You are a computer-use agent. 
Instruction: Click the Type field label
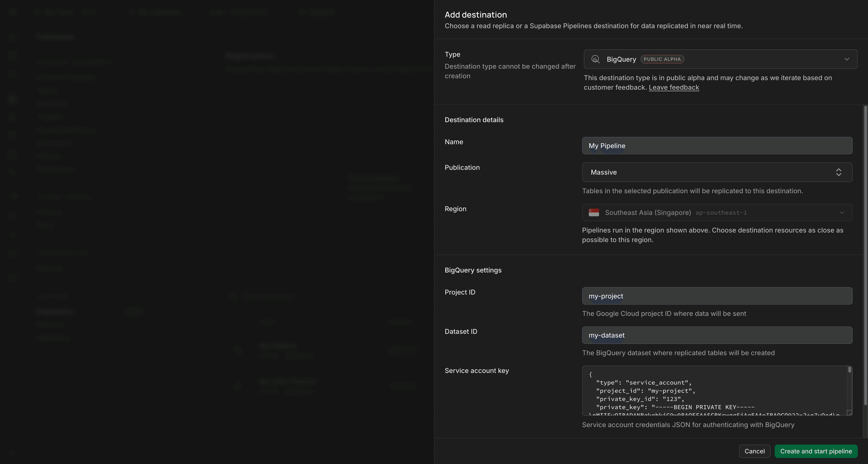(x=452, y=54)
